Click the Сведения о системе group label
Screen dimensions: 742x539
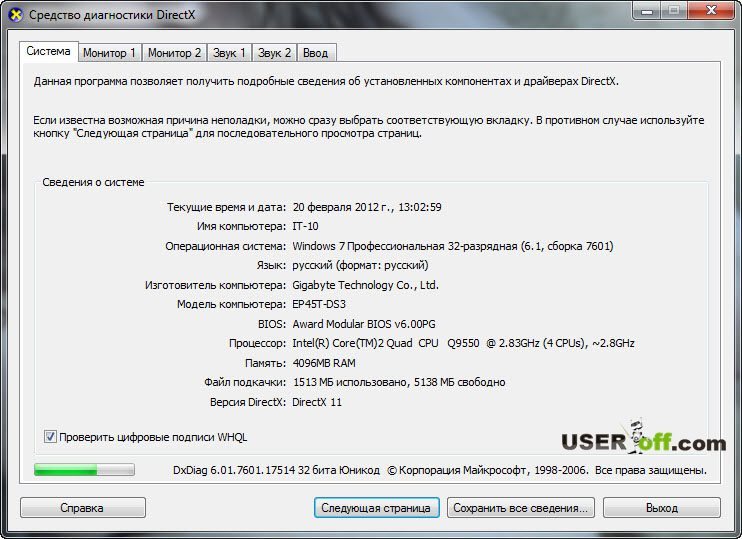93,182
